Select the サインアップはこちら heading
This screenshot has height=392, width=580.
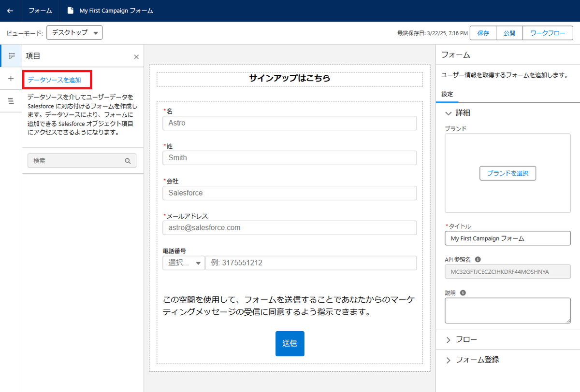pos(290,78)
